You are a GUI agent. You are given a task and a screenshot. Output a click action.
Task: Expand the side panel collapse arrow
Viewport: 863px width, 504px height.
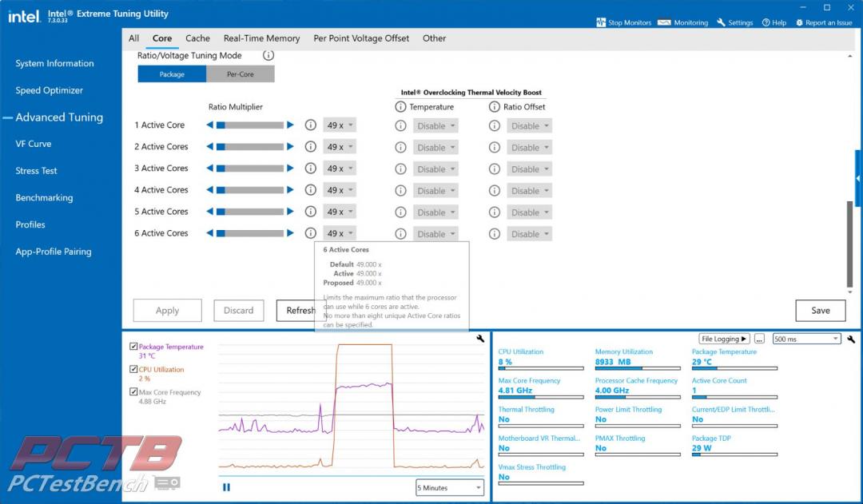(x=858, y=178)
